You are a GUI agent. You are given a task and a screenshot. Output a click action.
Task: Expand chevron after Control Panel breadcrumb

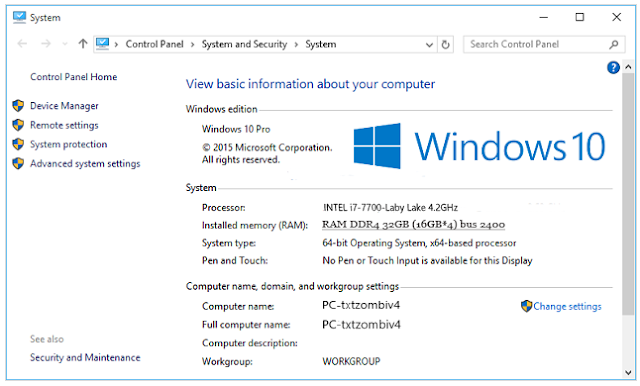point(192,44)
